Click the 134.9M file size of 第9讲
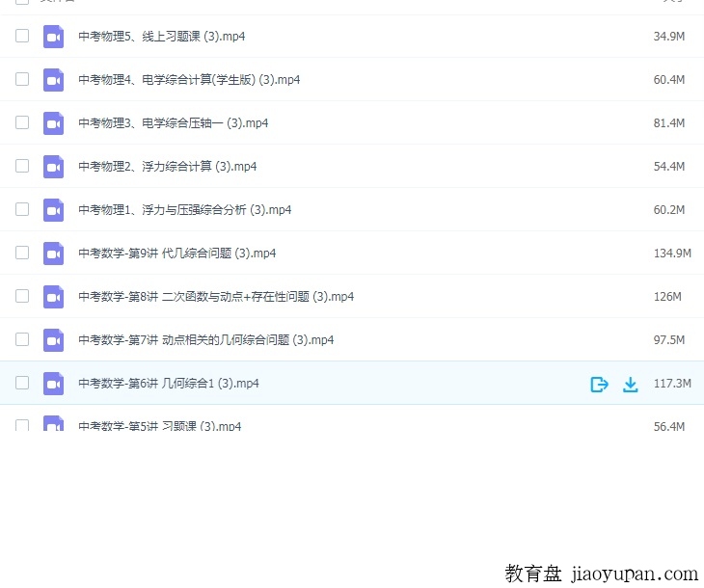704x588 pixels. pos(671,254)
